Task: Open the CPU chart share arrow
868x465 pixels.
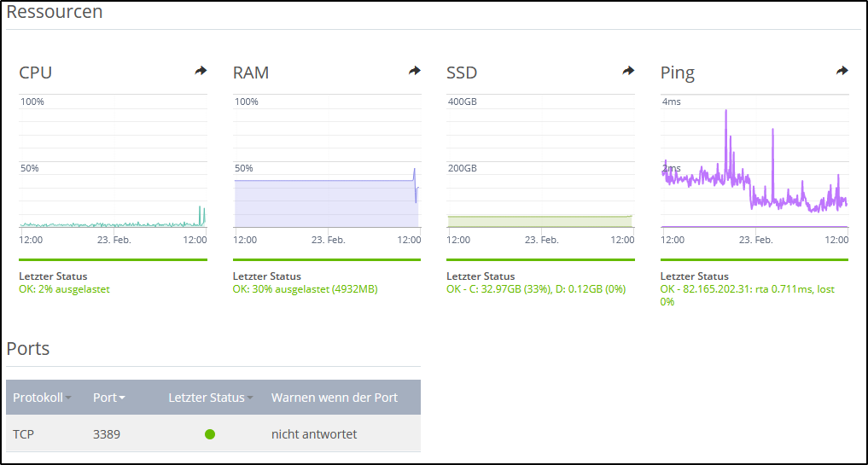Action: 201,71
